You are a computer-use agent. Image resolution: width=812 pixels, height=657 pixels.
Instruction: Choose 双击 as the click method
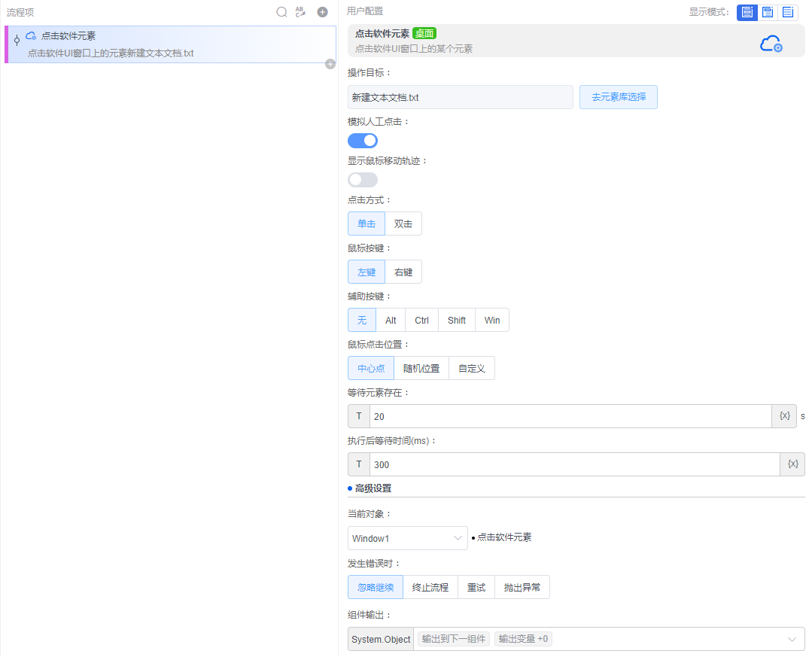click(403, 224)
